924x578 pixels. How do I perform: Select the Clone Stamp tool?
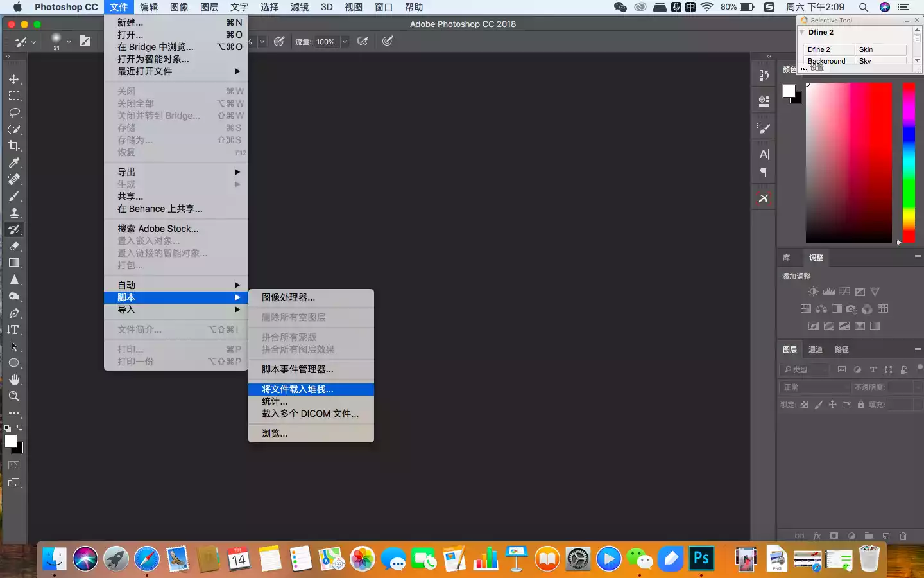(x=14, y=213)
